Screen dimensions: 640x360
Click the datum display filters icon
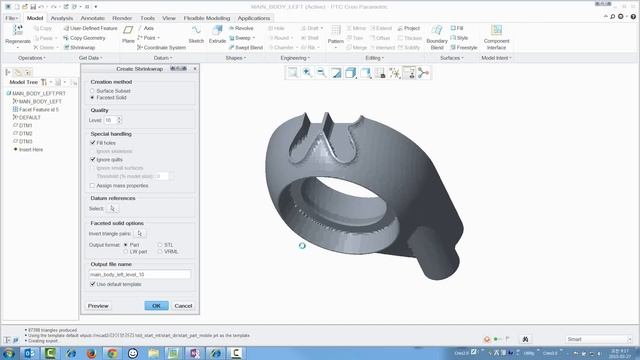[x=395, y=73]
